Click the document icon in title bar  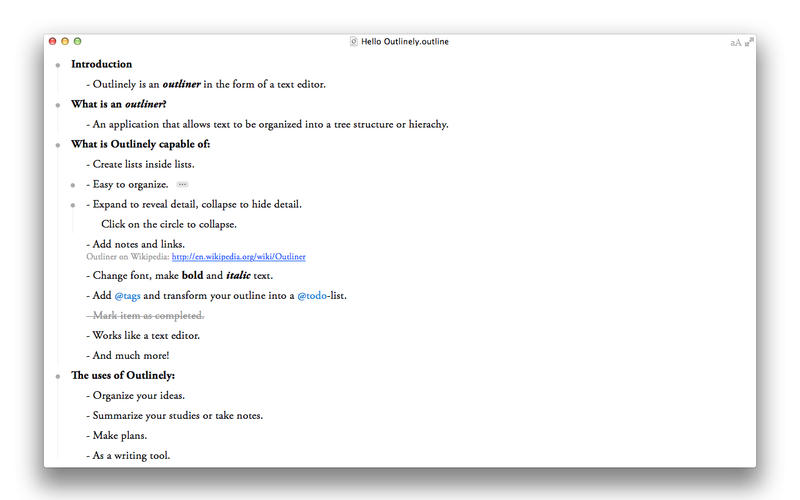coord(354,41)
